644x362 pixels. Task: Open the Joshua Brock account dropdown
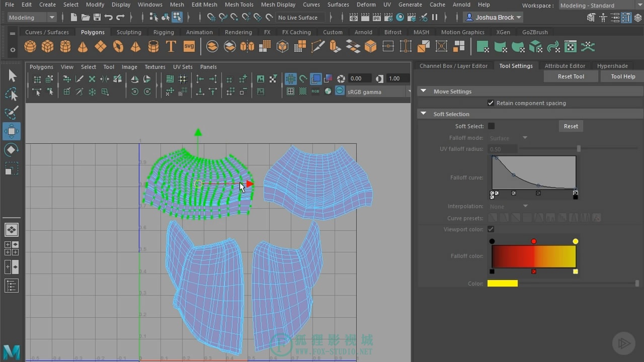coord(493,18)
